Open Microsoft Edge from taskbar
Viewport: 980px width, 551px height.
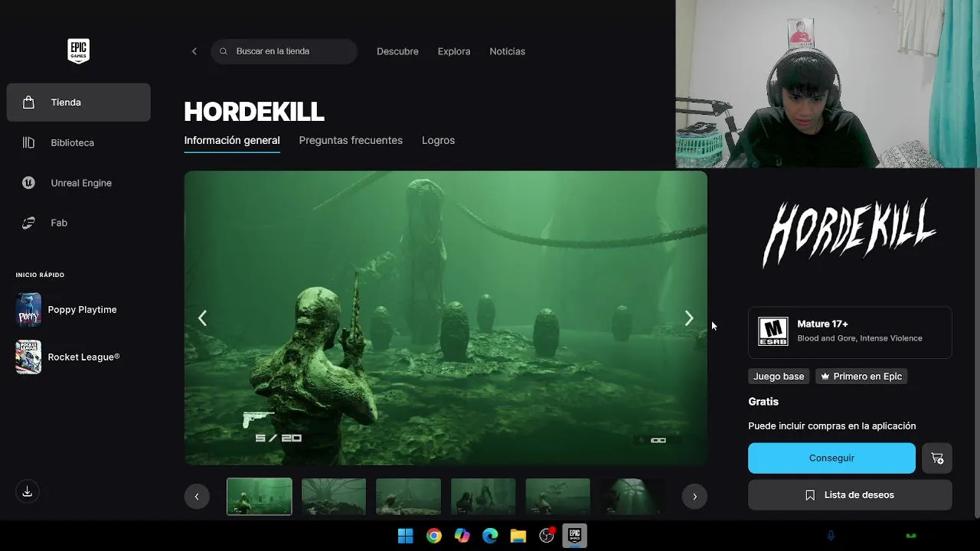tap(490, 536)
